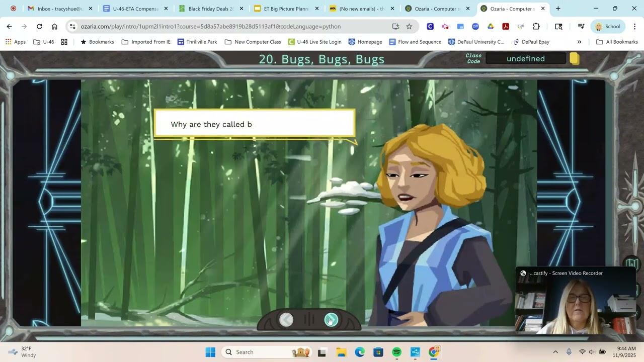This screenshot has height=362, width=644.
Task: Click the ozaria.com address bar URL
Action: [x=211, y=27]
